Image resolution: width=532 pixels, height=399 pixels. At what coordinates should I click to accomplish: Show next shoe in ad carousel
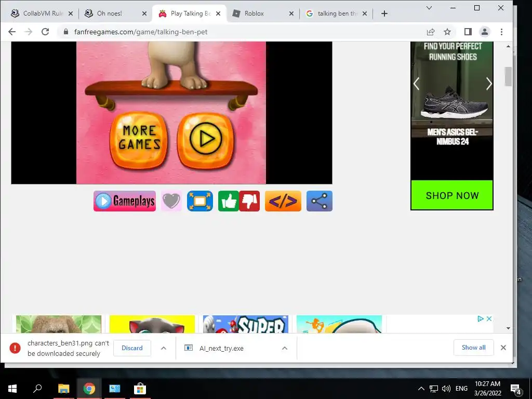pos(488,84)
